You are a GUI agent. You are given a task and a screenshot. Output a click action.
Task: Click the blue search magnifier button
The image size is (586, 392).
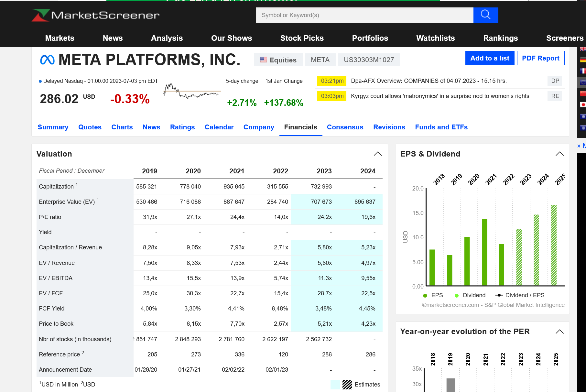pos(486,15)
